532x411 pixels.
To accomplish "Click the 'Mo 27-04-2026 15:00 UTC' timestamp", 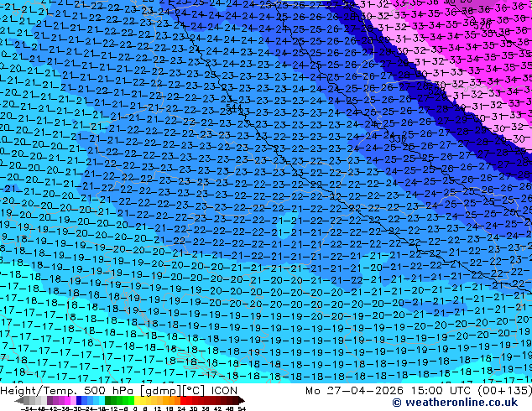I will 389,390.
